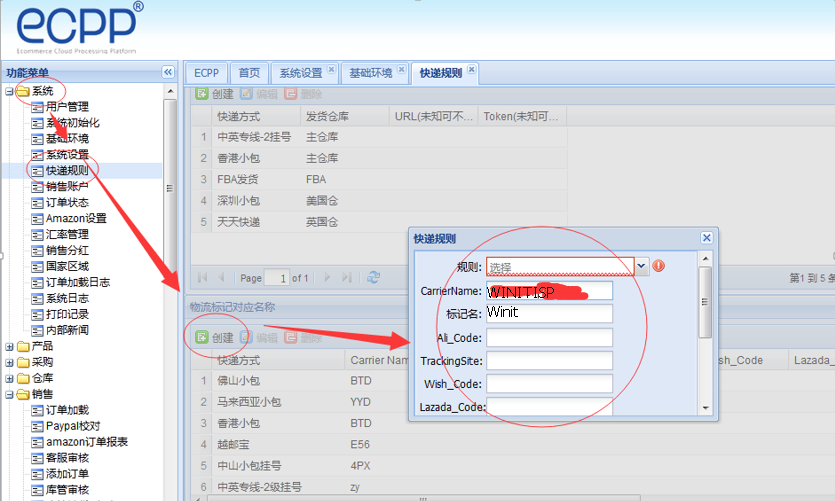Open the 规则 dropdown list
The height and width of the screenshot is (501, 835).
coord(642,267)
